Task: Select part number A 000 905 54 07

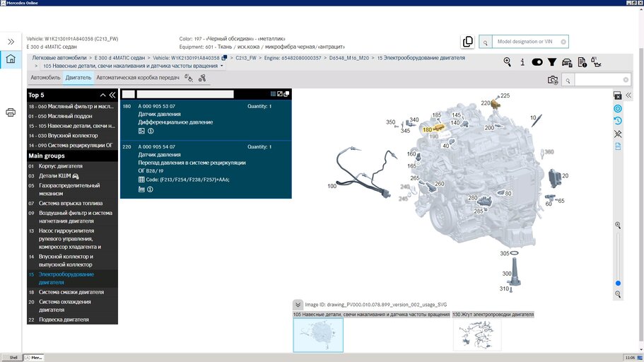Action: [156, 146]
